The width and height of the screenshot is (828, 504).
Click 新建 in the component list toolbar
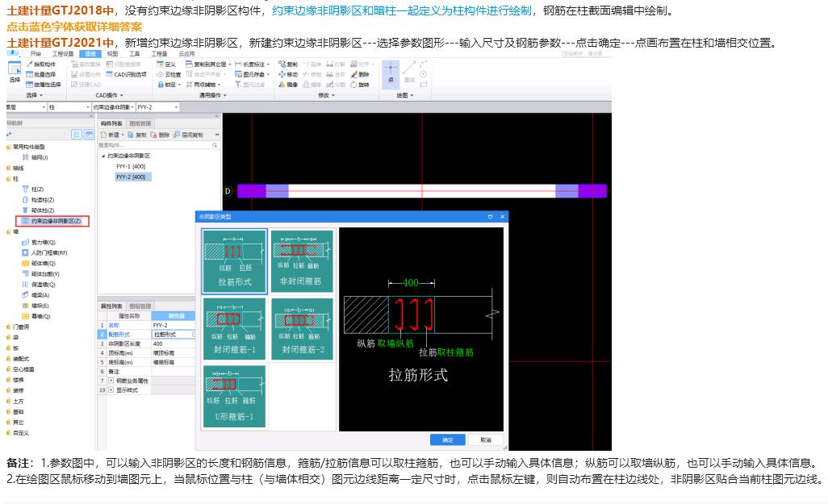pyautogui.click(x=111, y=135)
